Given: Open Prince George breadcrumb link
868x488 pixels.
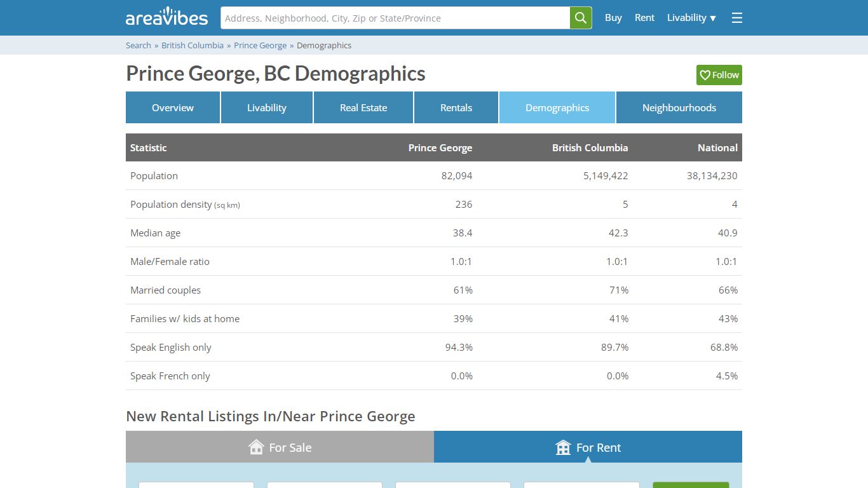Looking at the screenshot, I should click(261, 45).
